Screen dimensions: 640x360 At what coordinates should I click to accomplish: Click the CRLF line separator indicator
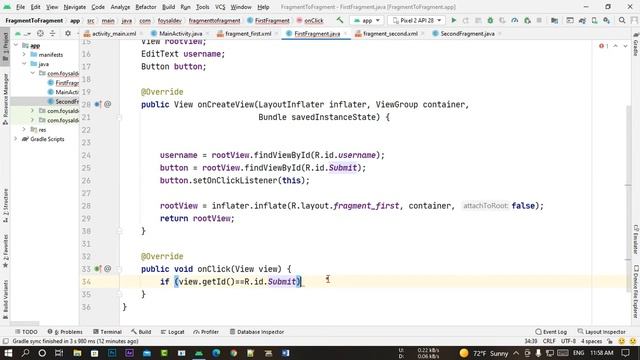[x=549, y=341]
